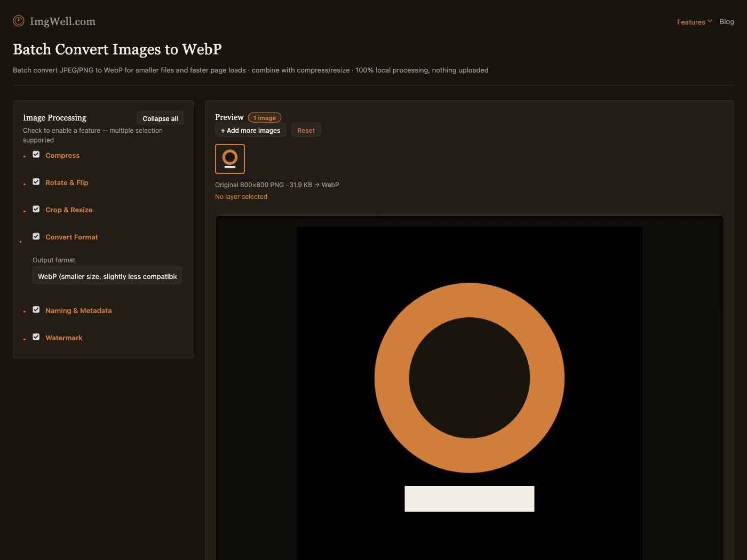Click the Convert Format label

click(71, 237)
